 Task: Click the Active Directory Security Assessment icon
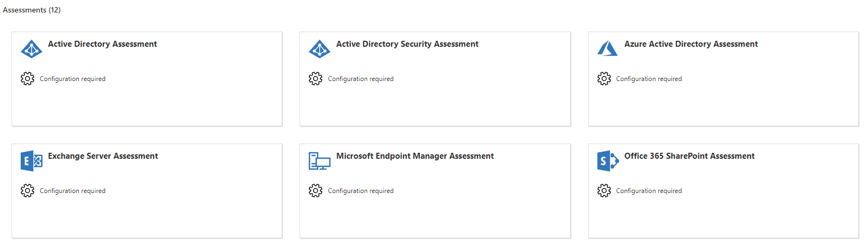coord(320,49)
